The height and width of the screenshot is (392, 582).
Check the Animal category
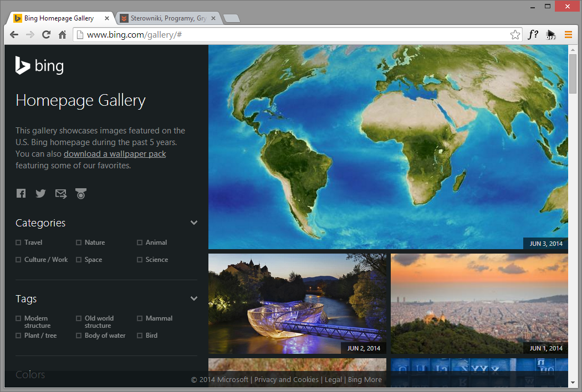140,243
